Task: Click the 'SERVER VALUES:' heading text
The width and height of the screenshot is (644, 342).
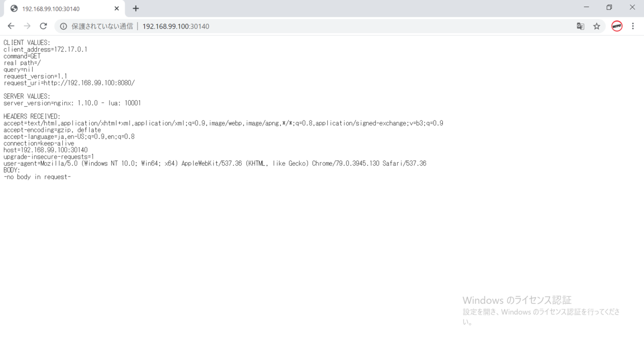Action: coord(27,96)
